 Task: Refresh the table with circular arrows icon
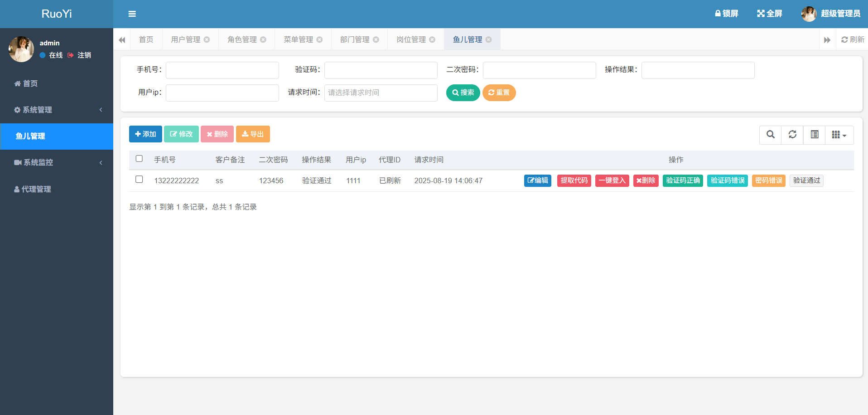coord(792,135)
